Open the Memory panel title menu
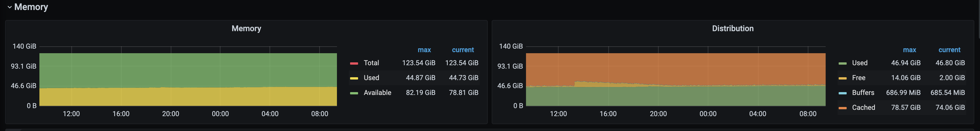 246,29
